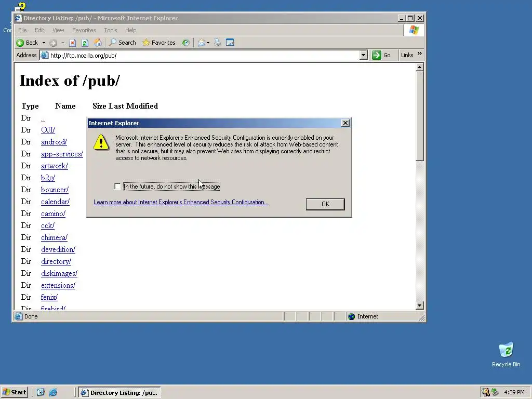This screenshot has width=532, height=399.
Task: Click OK in the security dialog
Action: (x=325, y=204)
